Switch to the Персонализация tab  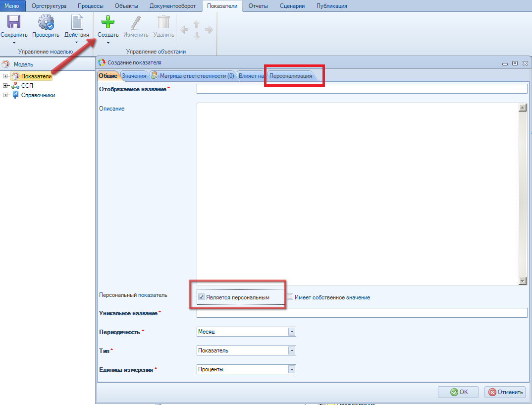point(291,76)
